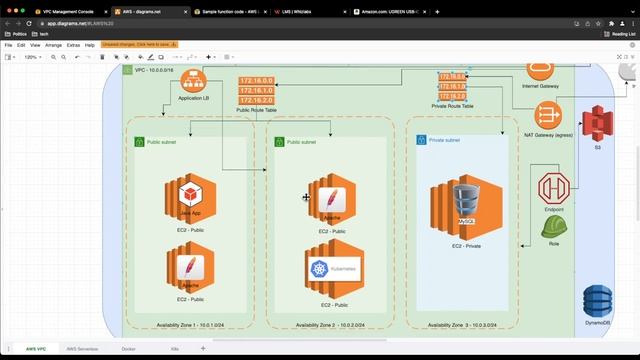This screenshot has width=640, height=360.
Task: Open the pages menu dots icon
Action: 8,349
